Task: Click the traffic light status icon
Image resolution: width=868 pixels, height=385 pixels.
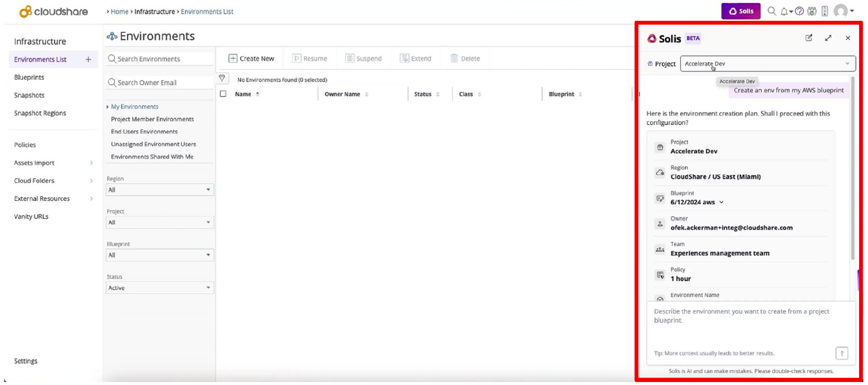Action: click(x=825, y=11)
